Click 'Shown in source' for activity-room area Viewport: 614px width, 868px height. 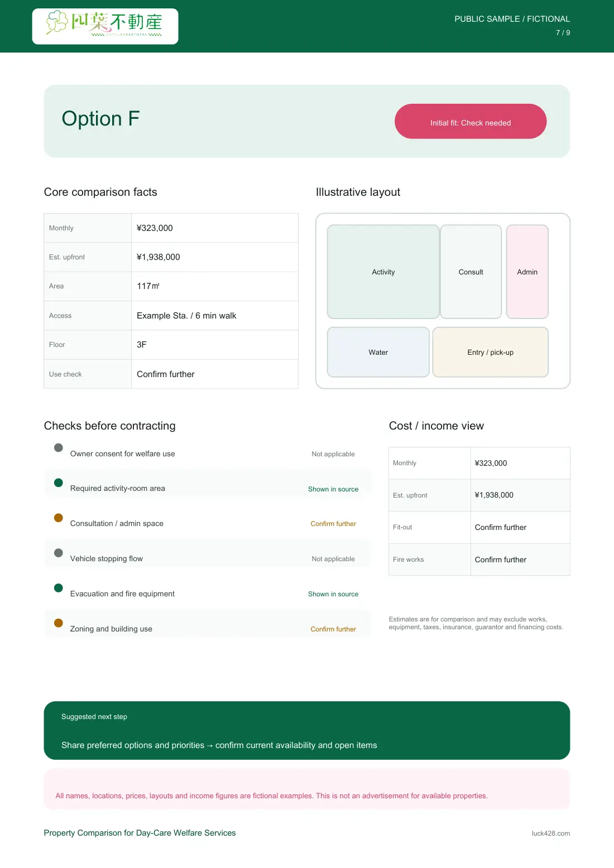coord(333,489)
